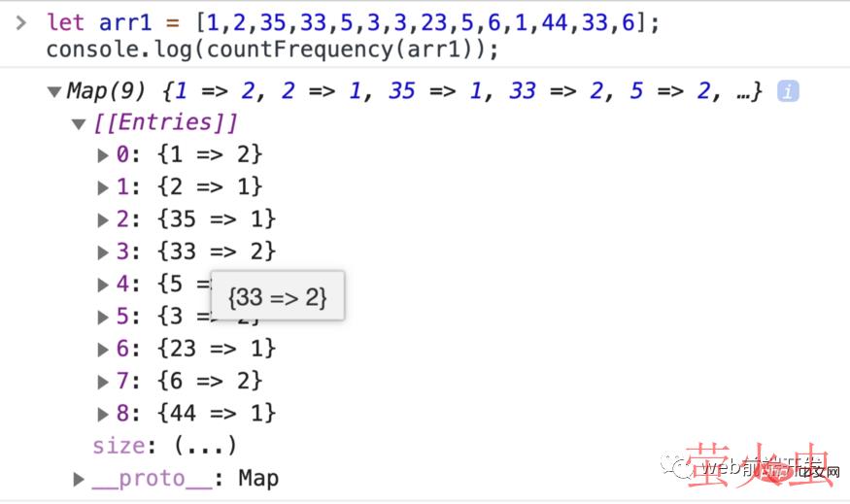Viewport: 850px width, 504px height.
Task: Click the Map(9) summary text
Action: (x=415, y=90)
